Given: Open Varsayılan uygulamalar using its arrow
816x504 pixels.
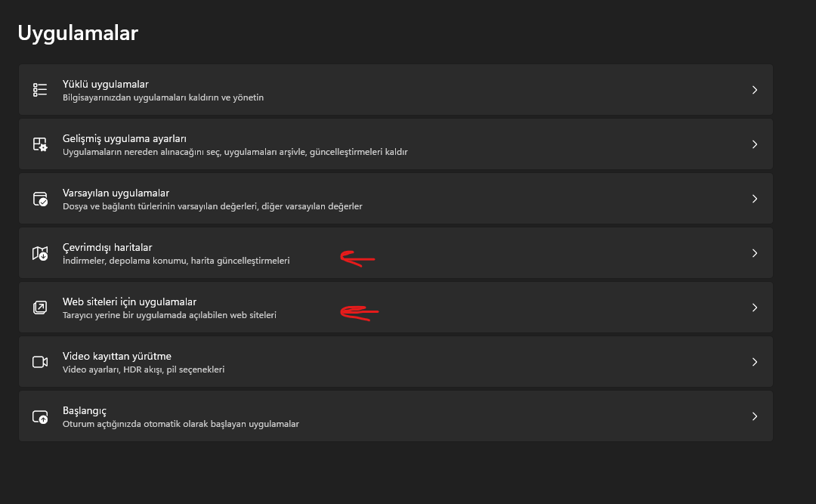Looking at the screenshot, I should [x=754, y=199].
